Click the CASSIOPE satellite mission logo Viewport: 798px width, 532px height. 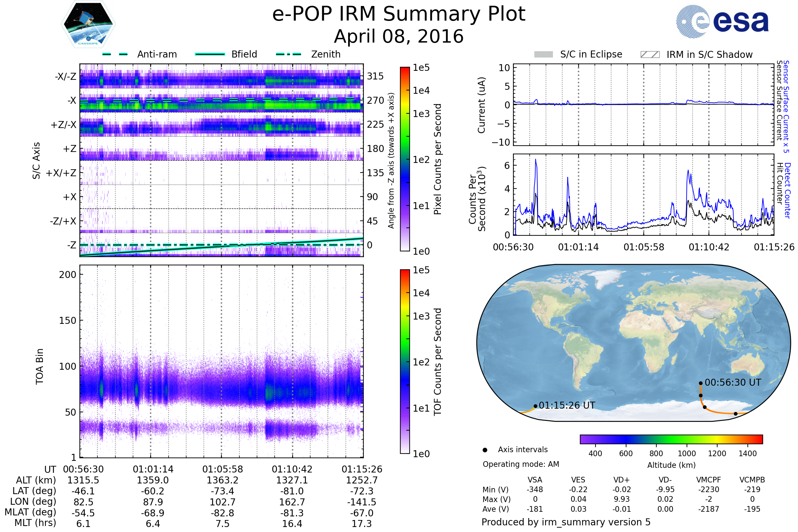88,24
